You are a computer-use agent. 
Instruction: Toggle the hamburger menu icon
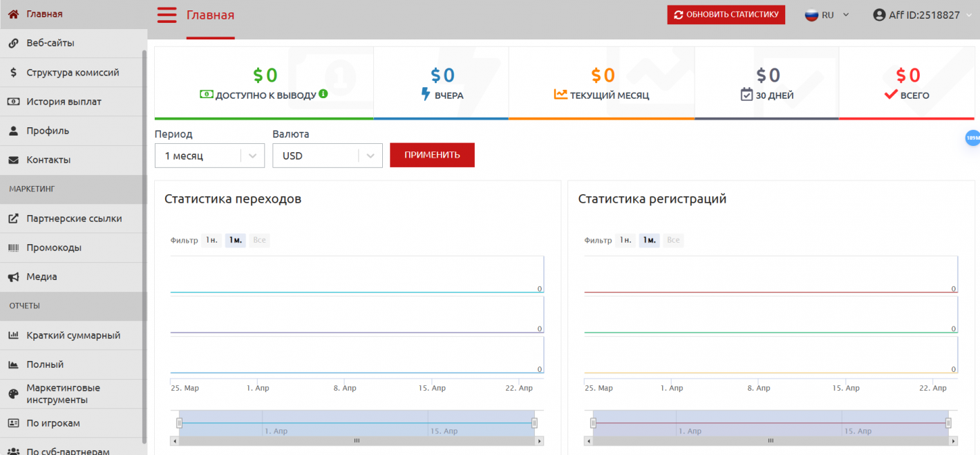(167, 15)
